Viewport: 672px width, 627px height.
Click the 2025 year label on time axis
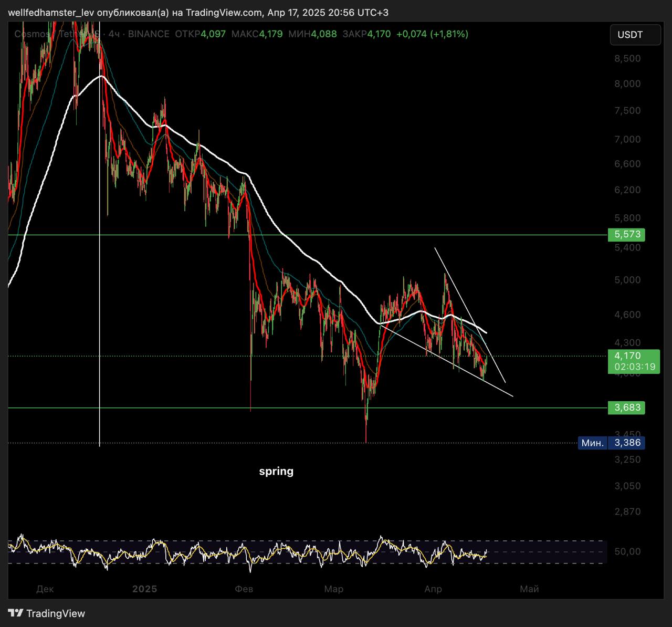click(144, 589)
